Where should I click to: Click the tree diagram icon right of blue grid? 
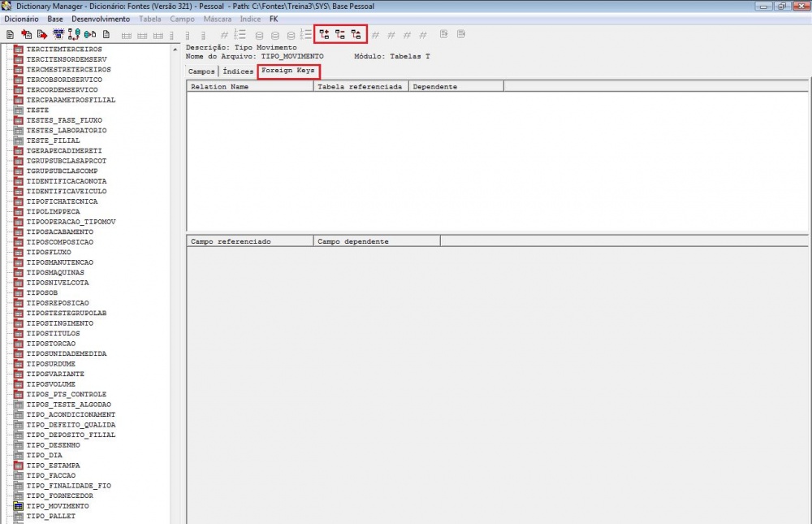point(74,34)
